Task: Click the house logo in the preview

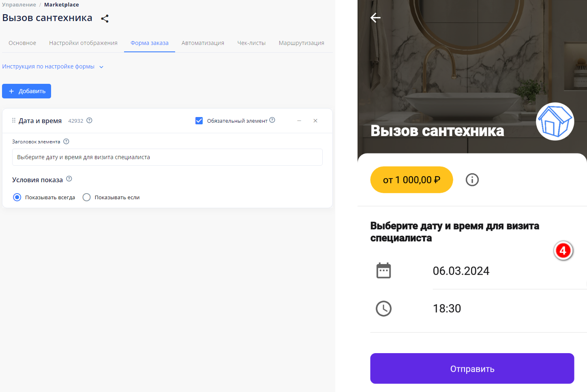Action: [555, 121]
